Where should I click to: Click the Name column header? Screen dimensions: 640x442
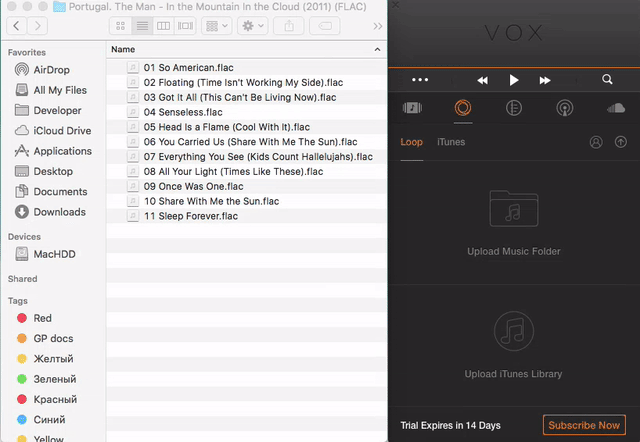[x=247, y=49]
